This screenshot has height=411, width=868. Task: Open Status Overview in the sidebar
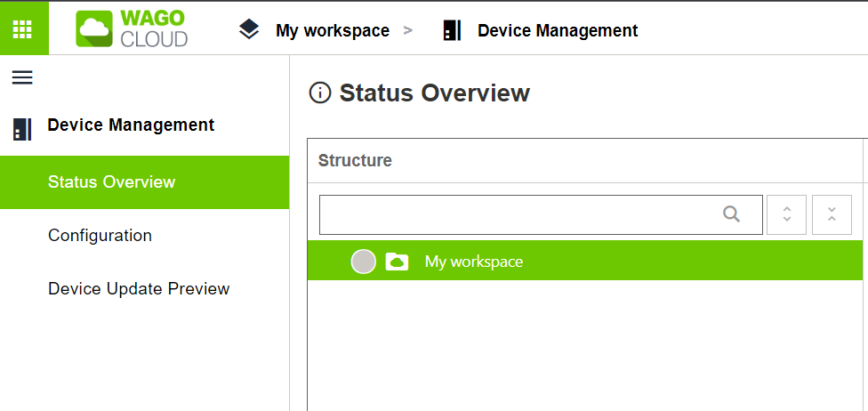click(x=144, y=182)
